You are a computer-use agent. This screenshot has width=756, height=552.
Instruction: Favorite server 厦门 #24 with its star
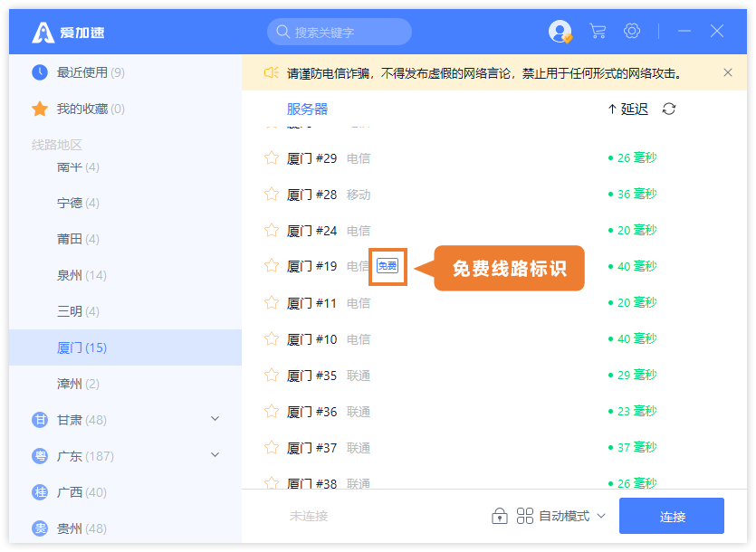click(272, 231)
